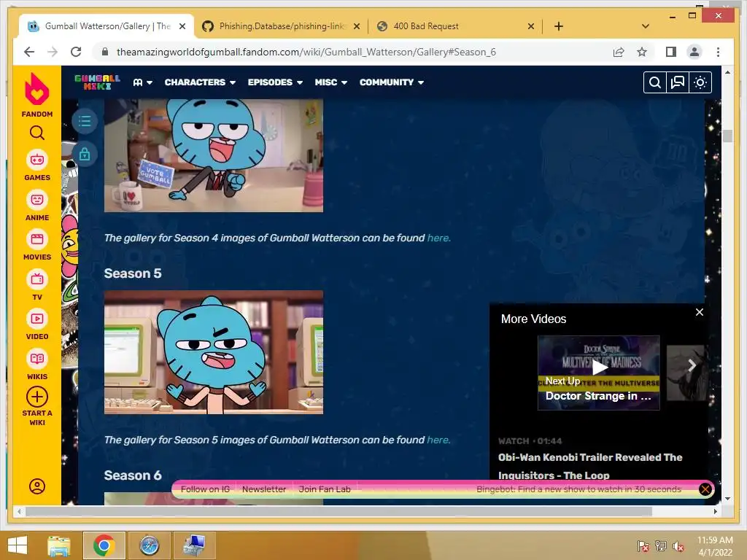The width and height of the screenshot is (747, 560).
Task: Reload the page with refresh icon
Action: (76, 52)
